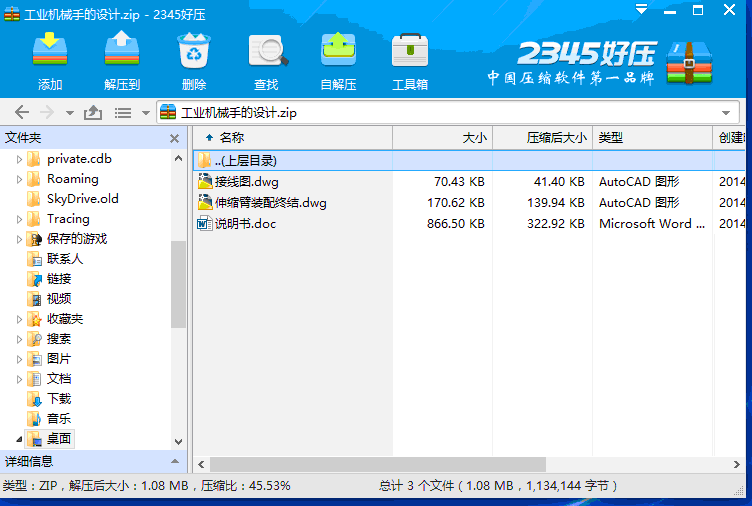Minimize the 2345好压 window
The width and height of the screenshot is (752, 506).
(x=670, y=11)
